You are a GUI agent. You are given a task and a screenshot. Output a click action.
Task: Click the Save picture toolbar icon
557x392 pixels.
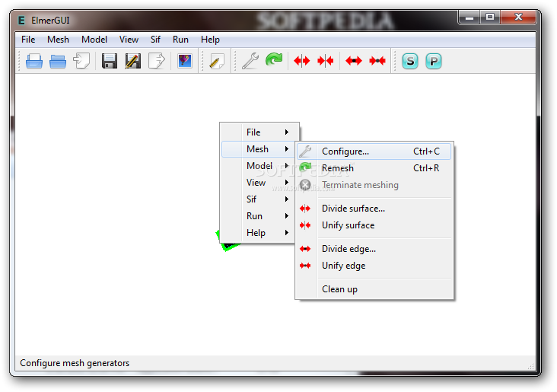(x=184, y=61)
